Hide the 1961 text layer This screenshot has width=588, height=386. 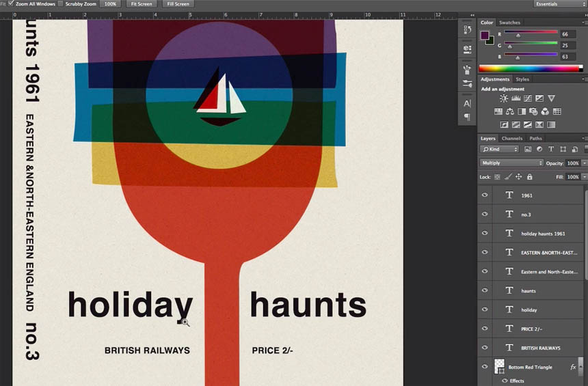pos(485,195)
